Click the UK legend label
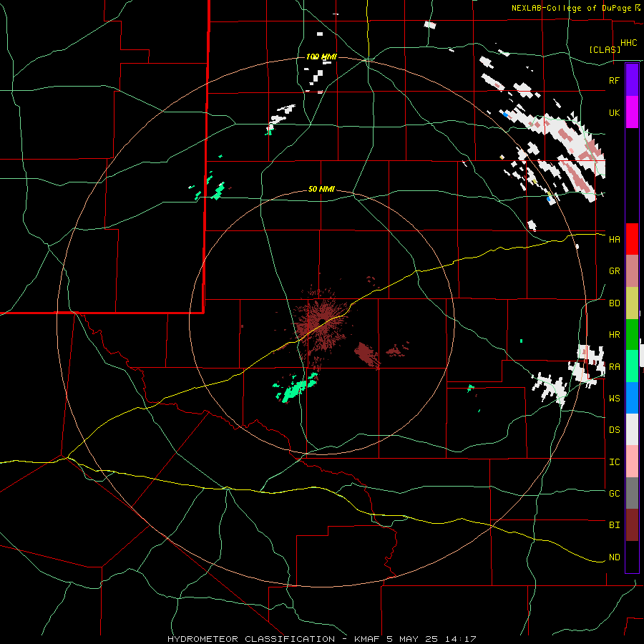 coord(614,112)
